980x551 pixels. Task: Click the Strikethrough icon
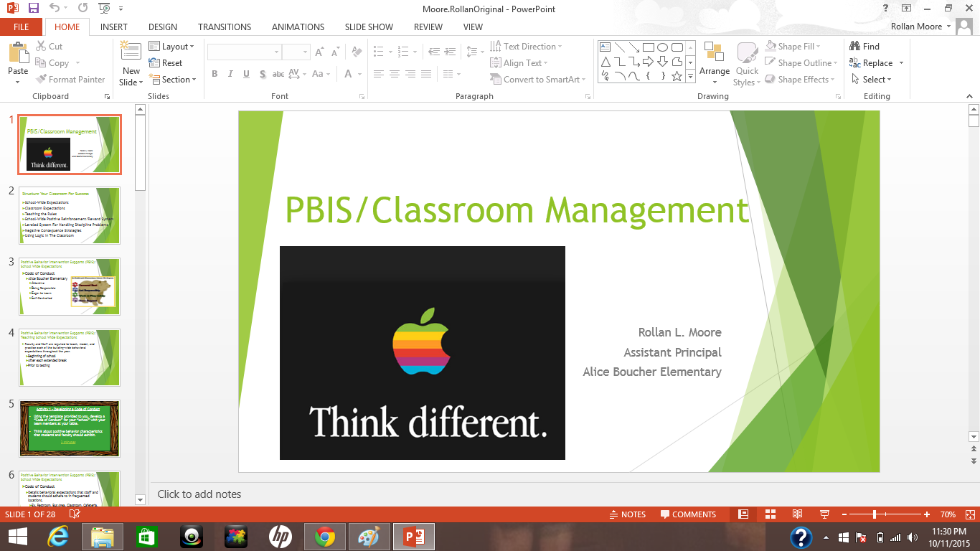pyautogui.click(x=278, y=74)
